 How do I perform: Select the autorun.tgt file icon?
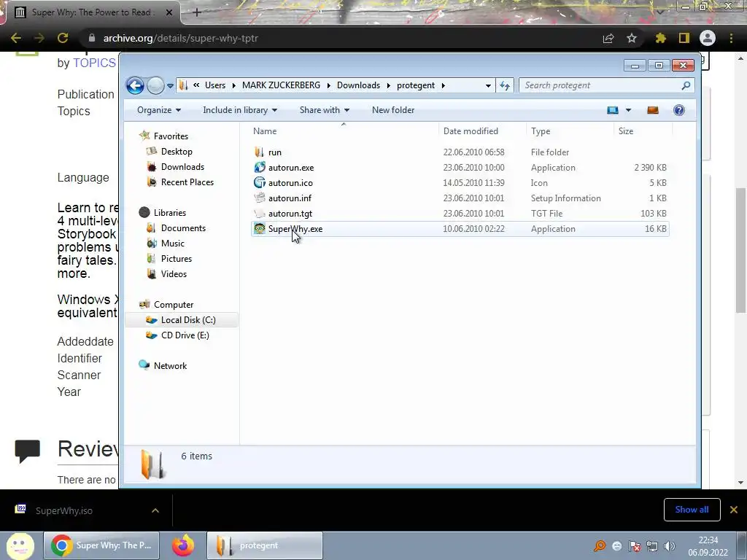pos(259,214)
